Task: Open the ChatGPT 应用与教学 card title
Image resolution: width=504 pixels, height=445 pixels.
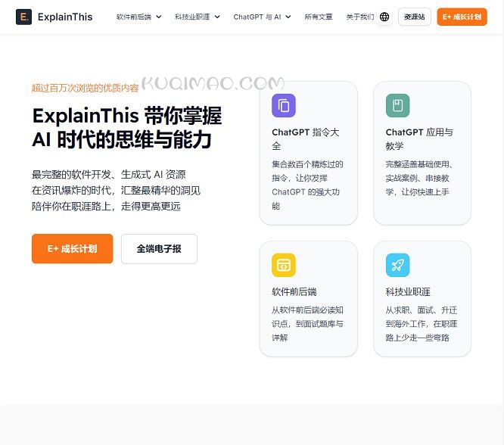Action: pos(419,139)
